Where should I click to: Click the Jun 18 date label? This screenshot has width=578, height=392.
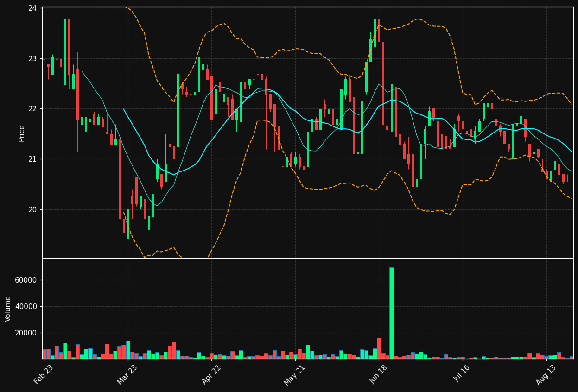378,375
